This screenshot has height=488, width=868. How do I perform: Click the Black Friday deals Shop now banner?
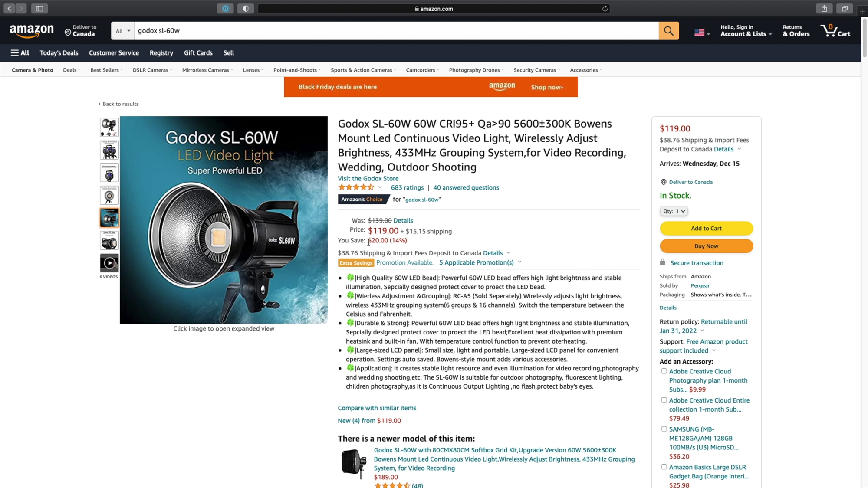pos(431,87)
